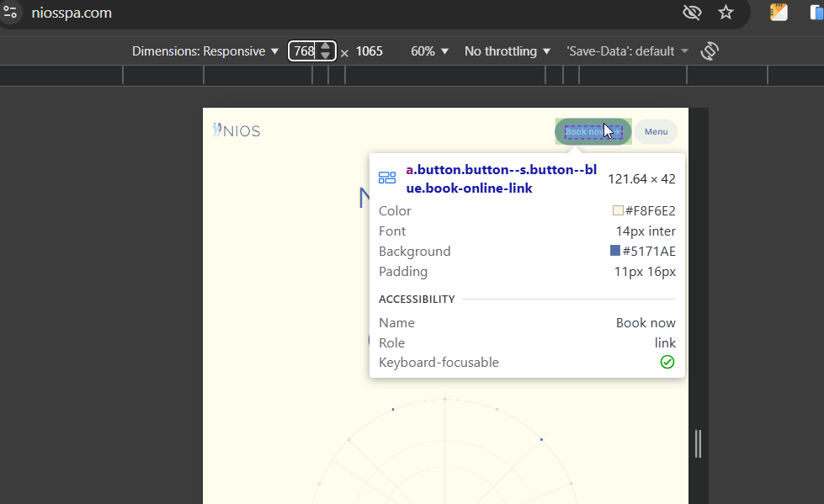This screenshot has height=504, width=824.
Task: Open the site Menu button
Action: coord(656,131)
